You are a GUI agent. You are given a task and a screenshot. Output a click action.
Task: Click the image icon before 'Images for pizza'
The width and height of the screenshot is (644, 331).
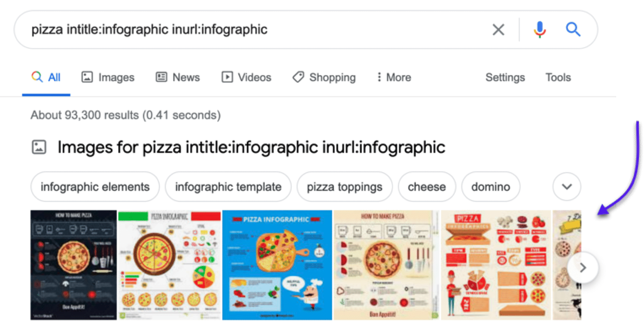pos(39,147)
